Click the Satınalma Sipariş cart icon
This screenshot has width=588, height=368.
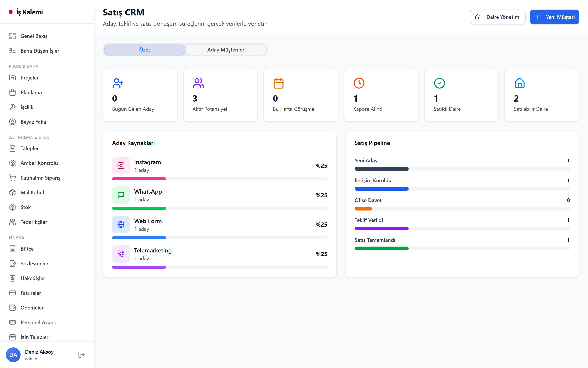[x=12, y=178]
